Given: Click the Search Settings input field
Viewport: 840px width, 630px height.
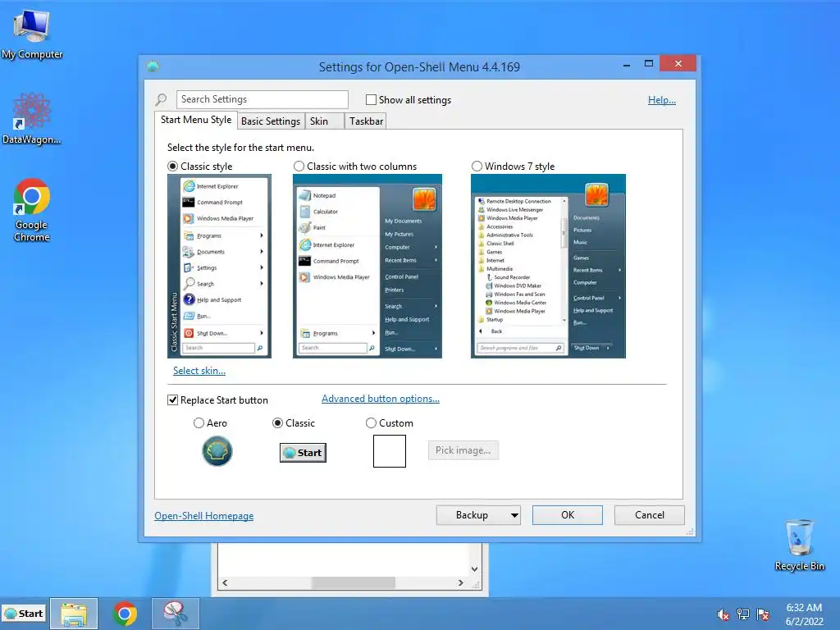Looking at the screenshot, I should click(x=262, y=99).
